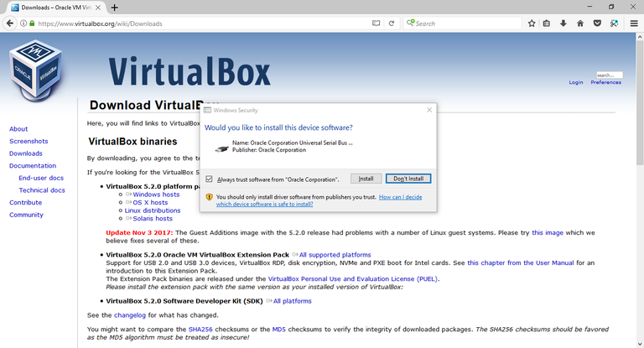The image size is (644, 348).
Task: Open the Solaris hosts download link
Action: pyautogui.click(x=153, y=219)
